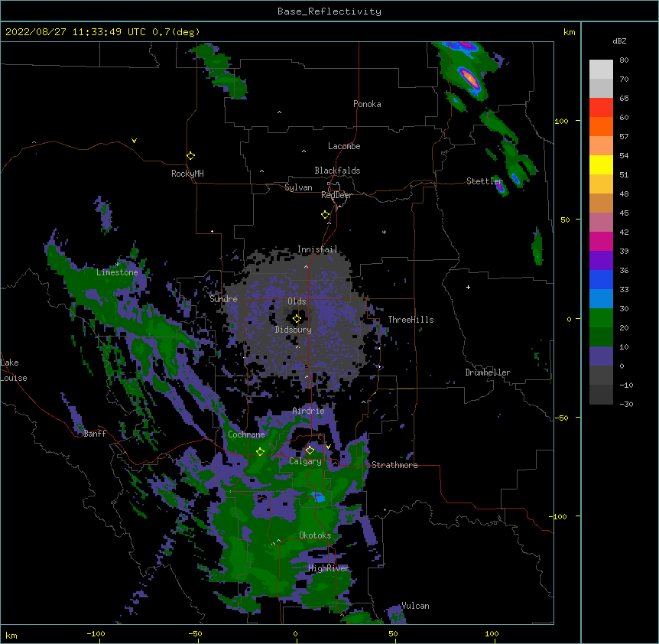This screenshot has height=644, width=659.
Task: Click the light blue 30-33 dBZ legend swatch
Action: [601, 298]
